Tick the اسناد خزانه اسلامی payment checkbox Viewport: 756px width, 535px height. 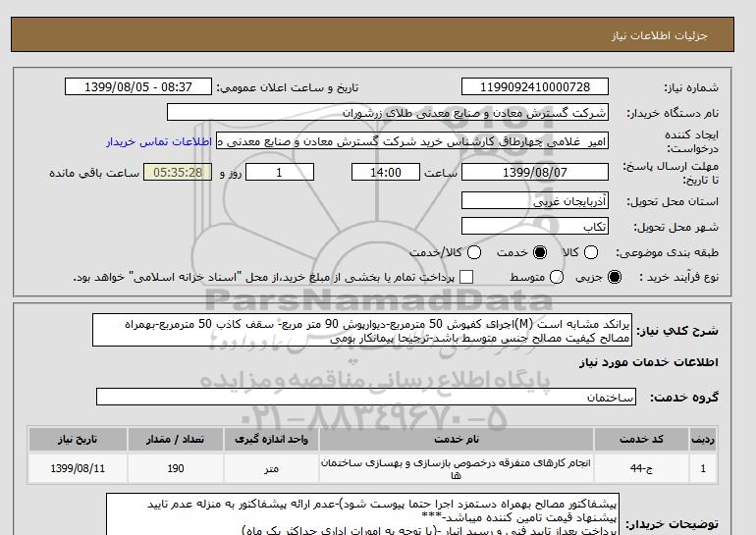point(466,277)
